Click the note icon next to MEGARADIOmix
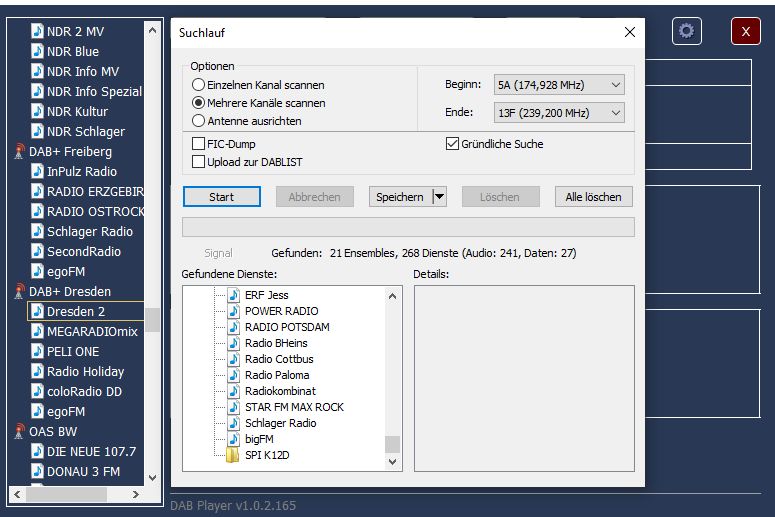 click(37, 332)
